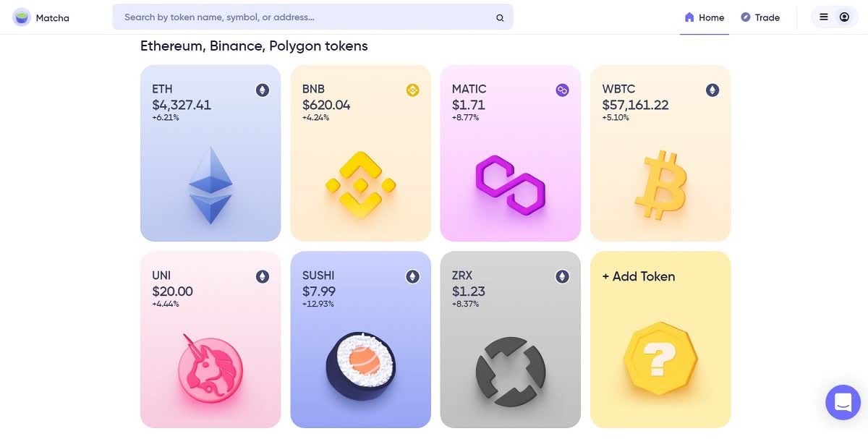Image resolution: width=868 pixels, height=439 pixels.
Task: Select the + Add Token card
Action: click(660, 339)
